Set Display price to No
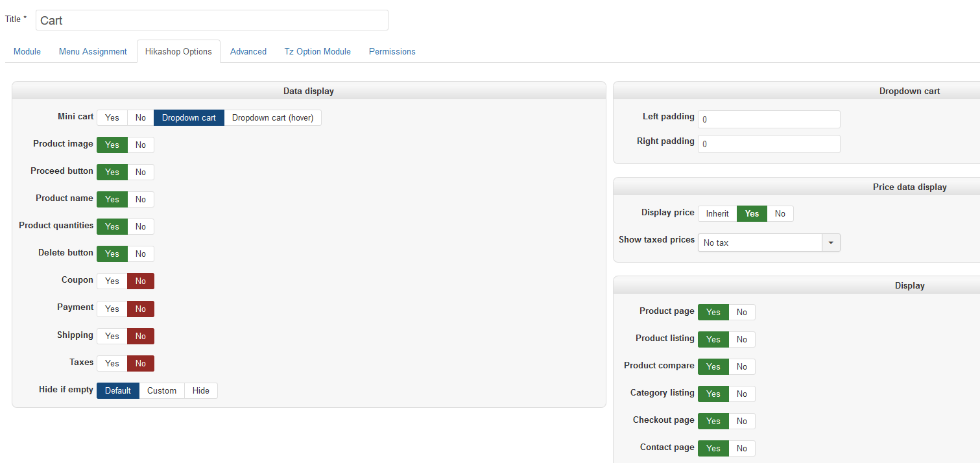 tap(780, 213)
